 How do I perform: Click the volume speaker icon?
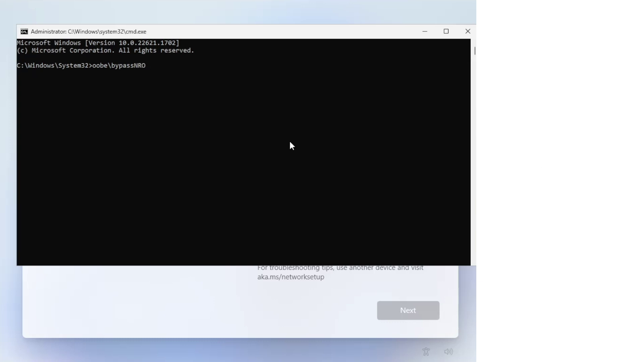pyautogui.click(x=448, y=352)
